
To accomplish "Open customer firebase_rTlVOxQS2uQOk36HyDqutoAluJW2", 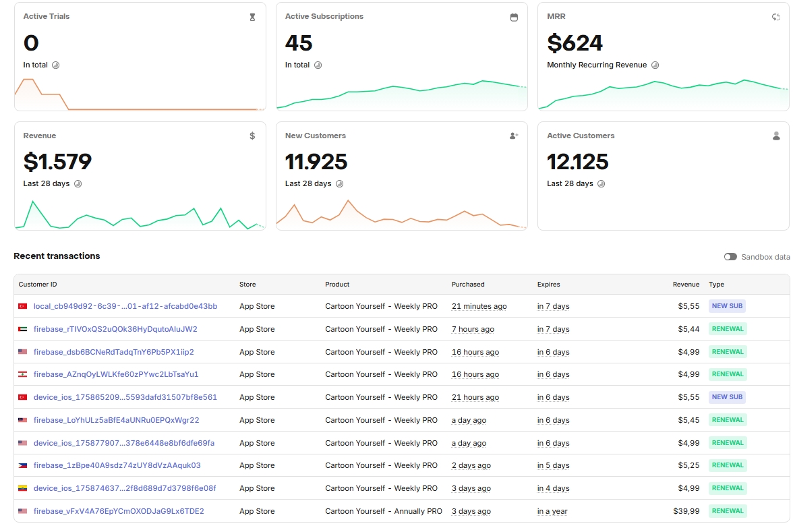I will tap(115, 329).
